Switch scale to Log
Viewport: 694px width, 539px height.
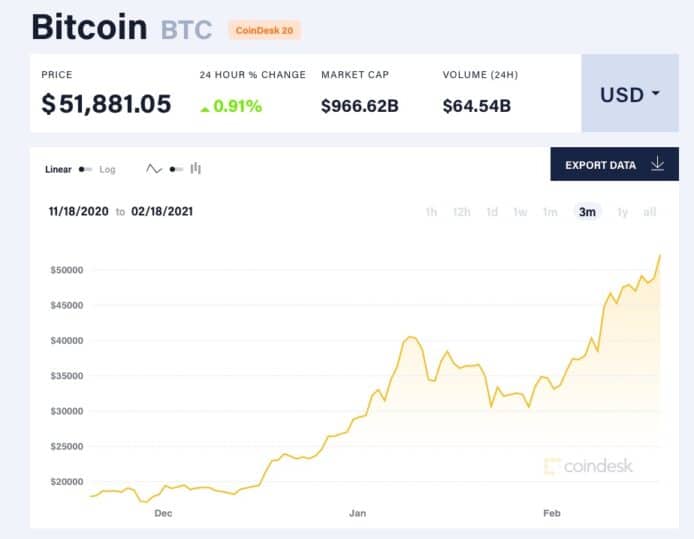coord(107,169)
